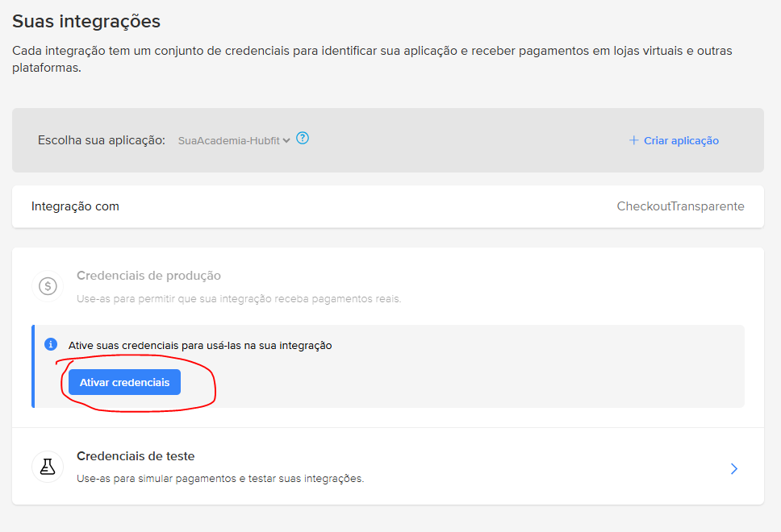
Task: Click the blue info circle icon
Action: [51, 344]
